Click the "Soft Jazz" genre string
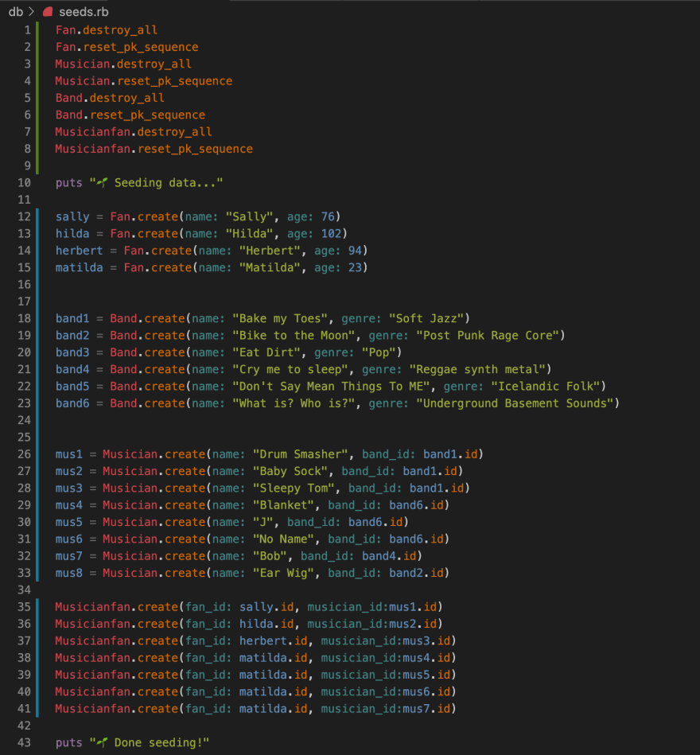Viewport: 700px width, 755px height. point(426,318)
